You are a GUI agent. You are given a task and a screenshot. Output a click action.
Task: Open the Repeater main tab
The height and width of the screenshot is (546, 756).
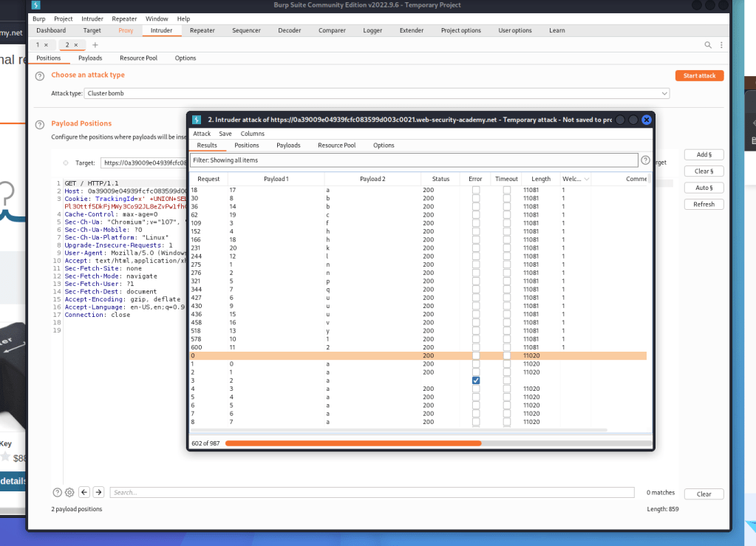click(202, 30)
